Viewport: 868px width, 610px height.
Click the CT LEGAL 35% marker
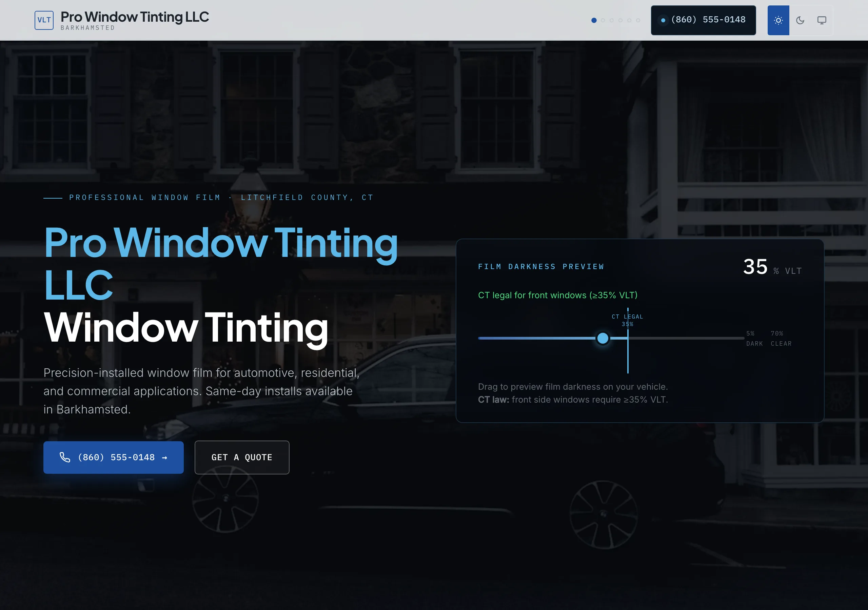coord(628,320)
